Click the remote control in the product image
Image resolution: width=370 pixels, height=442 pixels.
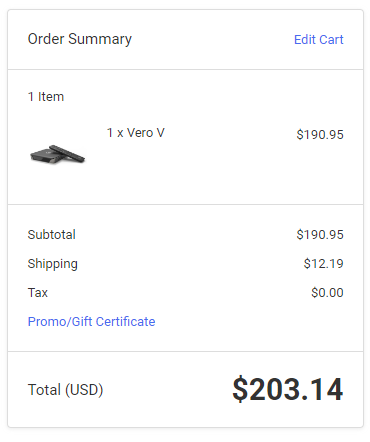68,153
